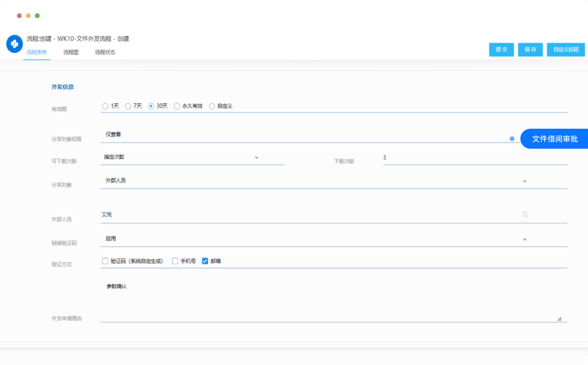Select the 1天 validity radio button

(105, 106)
